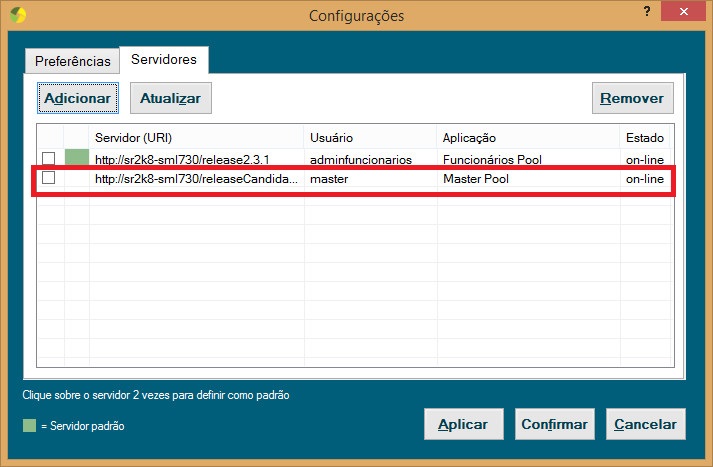Click the Master Pool application cell
Viewport: 713px width, 467px height.
pos(476,179)
